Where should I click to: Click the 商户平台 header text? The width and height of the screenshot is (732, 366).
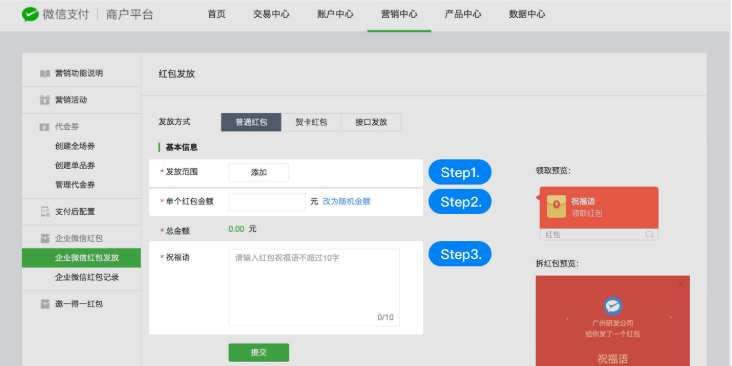tap(129, 14)
